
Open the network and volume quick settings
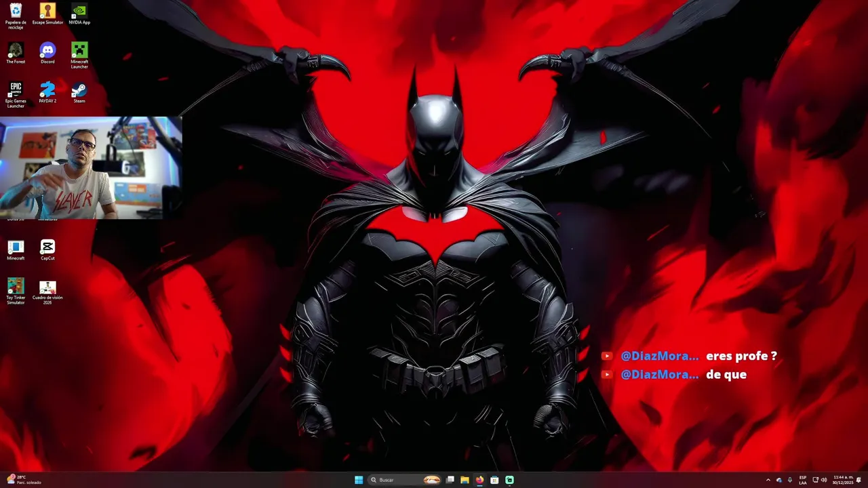coord(819,480)
